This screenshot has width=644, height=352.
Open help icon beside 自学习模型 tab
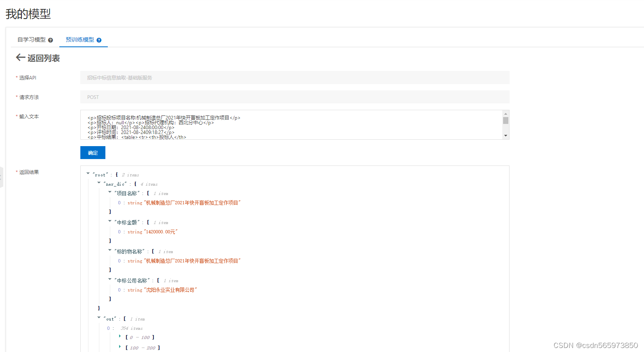(50, 40)
